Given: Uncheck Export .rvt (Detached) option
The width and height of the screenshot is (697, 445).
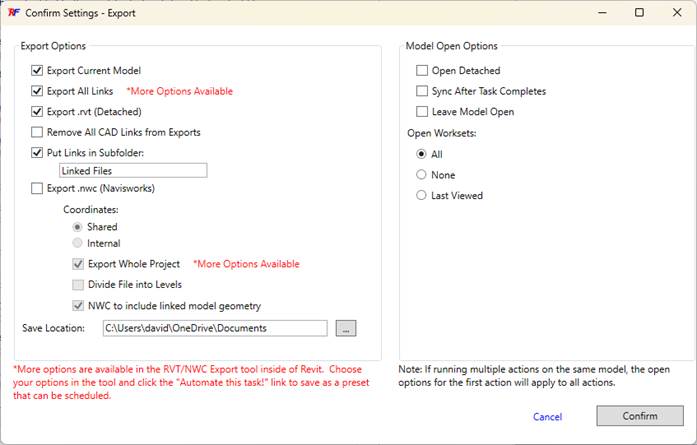Looking at the screenshot, I should (38, 112).
